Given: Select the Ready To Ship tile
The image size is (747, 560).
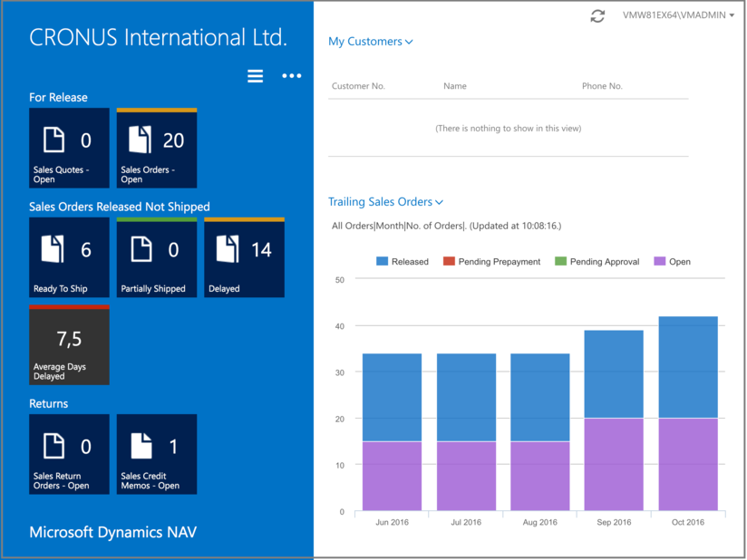Looking at the screenshot, I should (69, 256).
